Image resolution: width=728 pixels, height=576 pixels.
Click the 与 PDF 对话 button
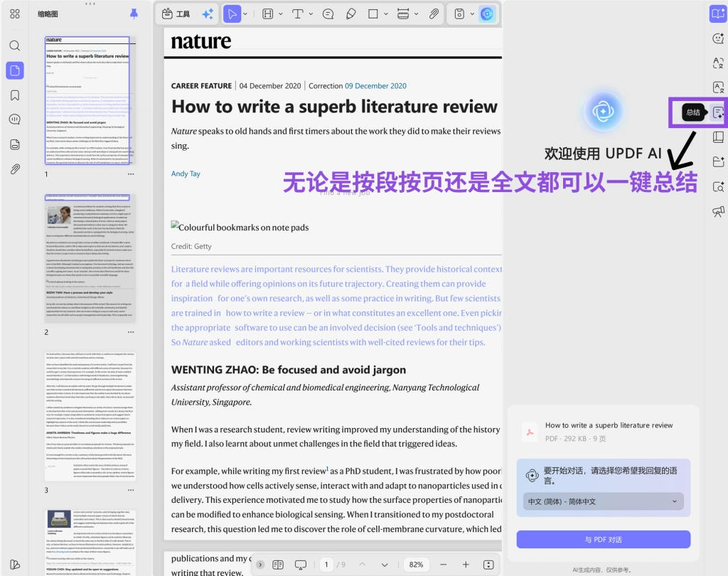click(x=603, y=539)
